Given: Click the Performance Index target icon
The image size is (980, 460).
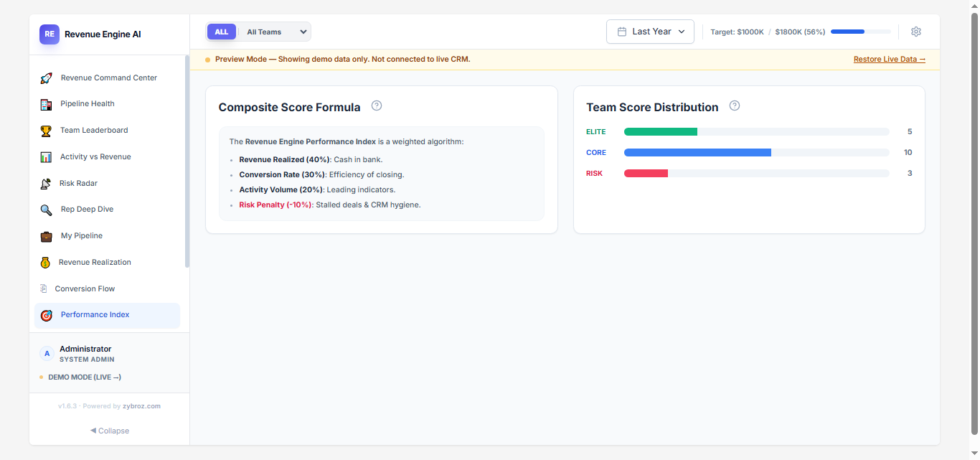Looking at the screenshot, I should point(46,315).
